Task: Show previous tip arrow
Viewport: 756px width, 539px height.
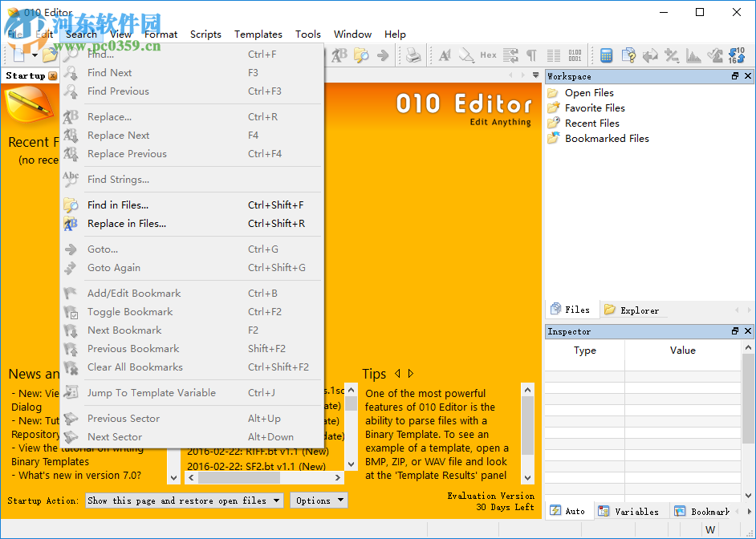Action: click(x=397, y=373)
